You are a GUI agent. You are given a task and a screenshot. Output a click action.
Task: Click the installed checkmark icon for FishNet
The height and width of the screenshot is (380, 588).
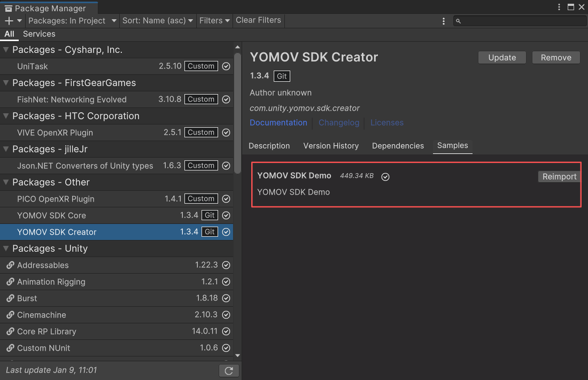[226, 99]
